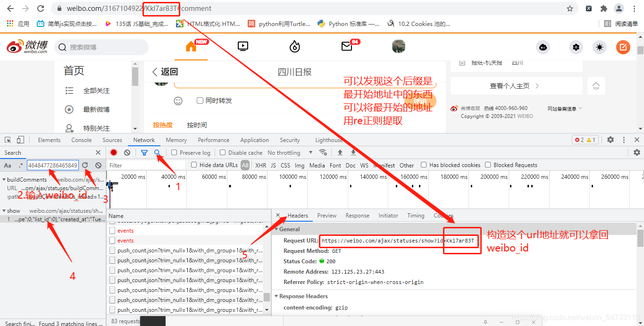Check Has blocked cookies checkbox
Screen dimensions: 644x326
424,165
